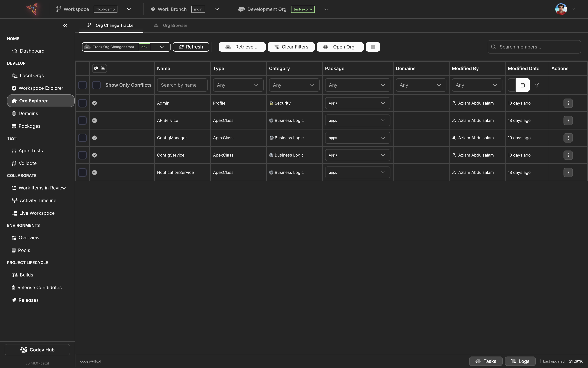Select the ConfigService row checkbox
The image size is (588, 368).
[x=82, y=155]
